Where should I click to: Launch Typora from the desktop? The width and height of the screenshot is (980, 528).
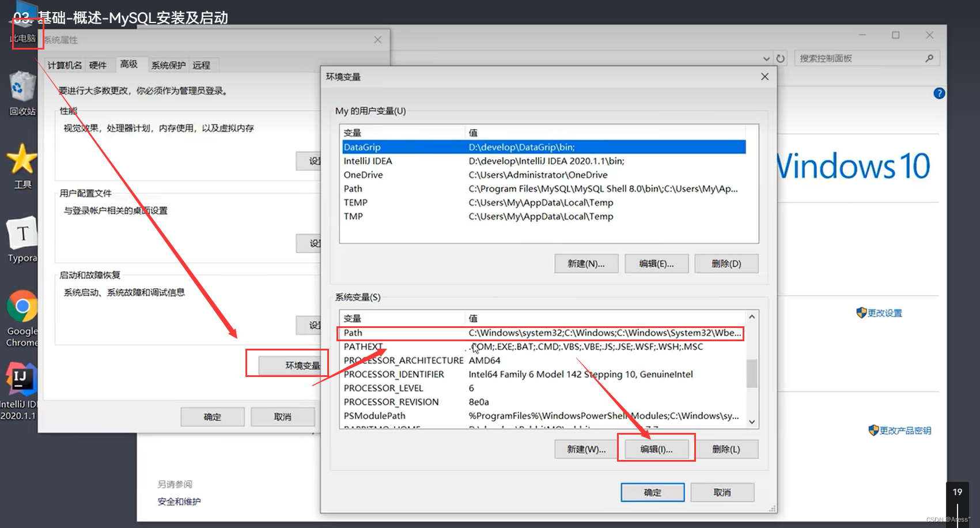coord(22,240)
